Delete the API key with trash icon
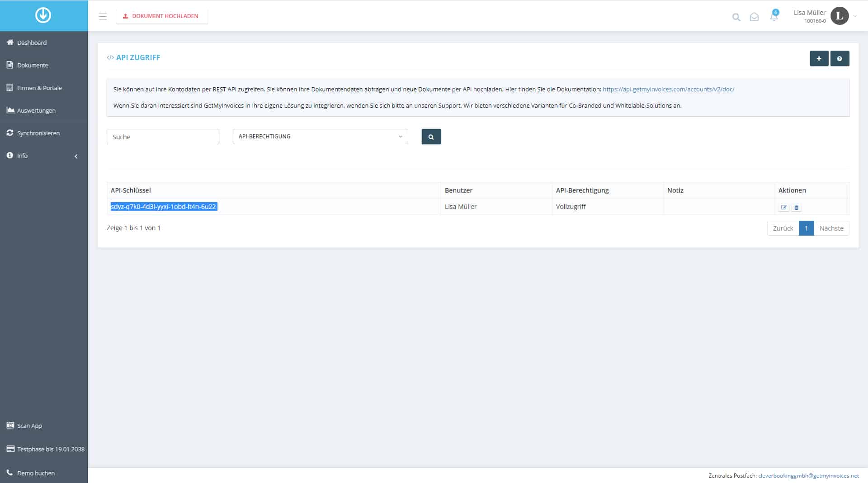This screenshot has height=483, width=868. 797,208
